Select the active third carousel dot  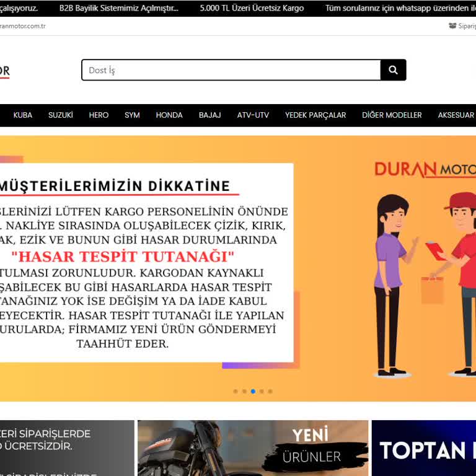point(253,391)
